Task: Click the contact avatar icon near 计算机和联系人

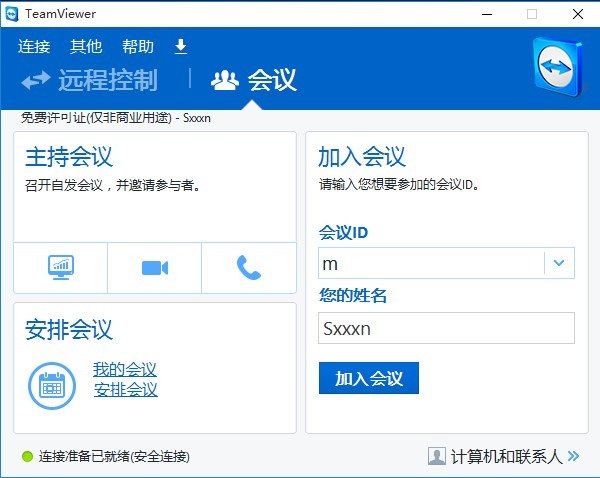Action: (437, 456)
